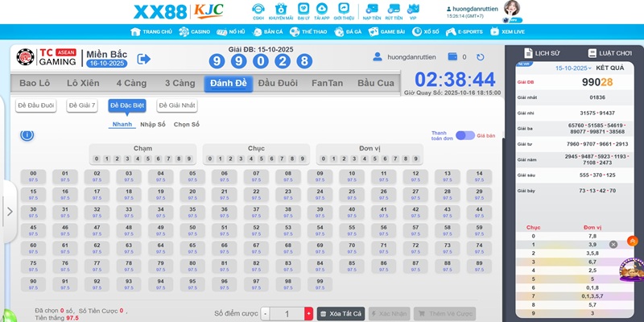644x322 pixels.
Task: Switch to the 4 Càng tab
Action: [x=131, y=84]
